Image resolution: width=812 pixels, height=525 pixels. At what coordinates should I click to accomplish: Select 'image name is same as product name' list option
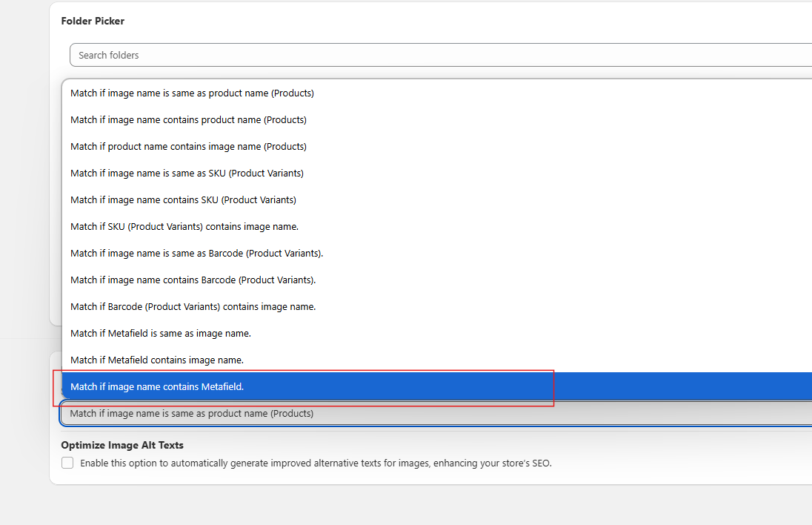192,93
